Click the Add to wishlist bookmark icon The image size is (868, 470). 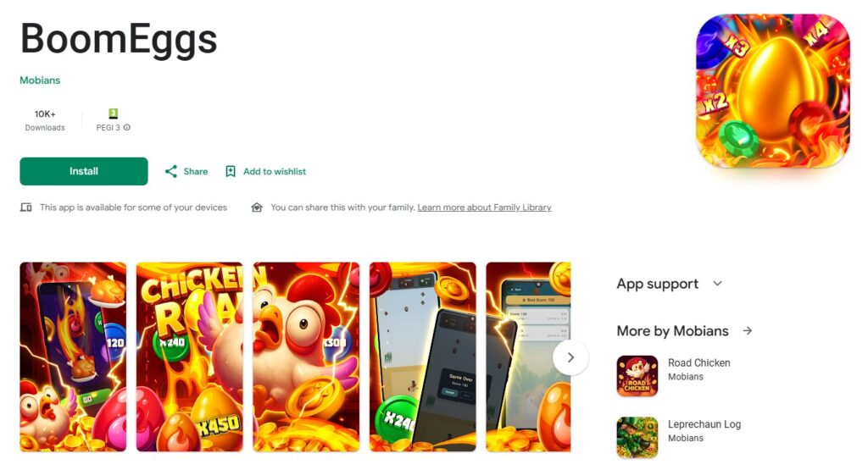(231, 171)
